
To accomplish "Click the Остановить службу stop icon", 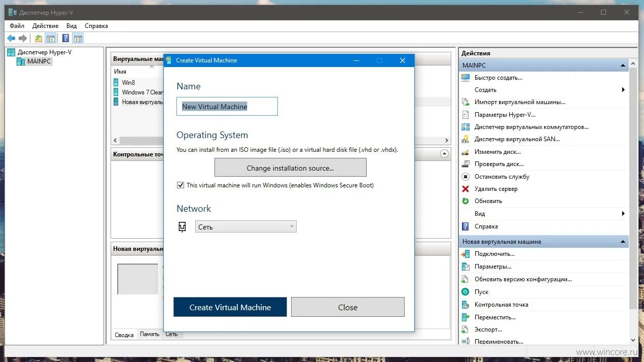I will click(x=466, y=177).
